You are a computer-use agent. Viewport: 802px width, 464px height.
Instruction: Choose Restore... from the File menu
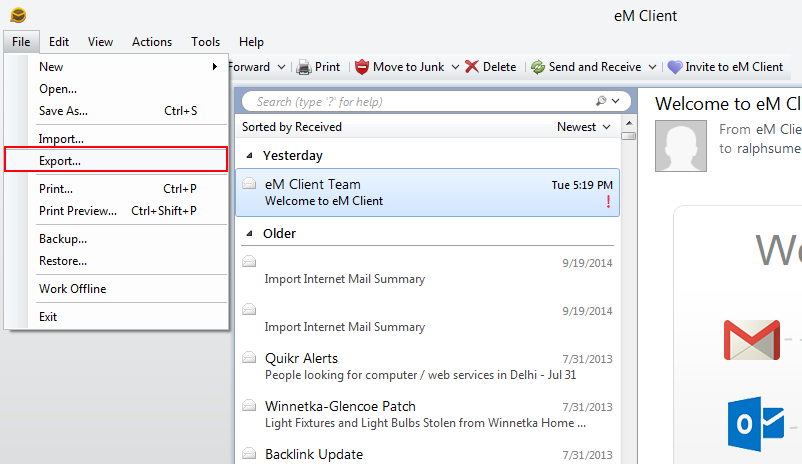tap(116, 261)
